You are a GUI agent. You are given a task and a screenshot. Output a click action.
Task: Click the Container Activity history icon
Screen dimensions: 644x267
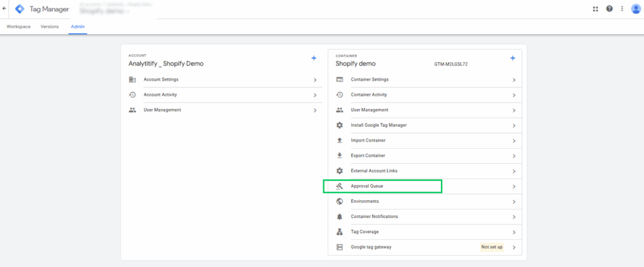(339, 95)
